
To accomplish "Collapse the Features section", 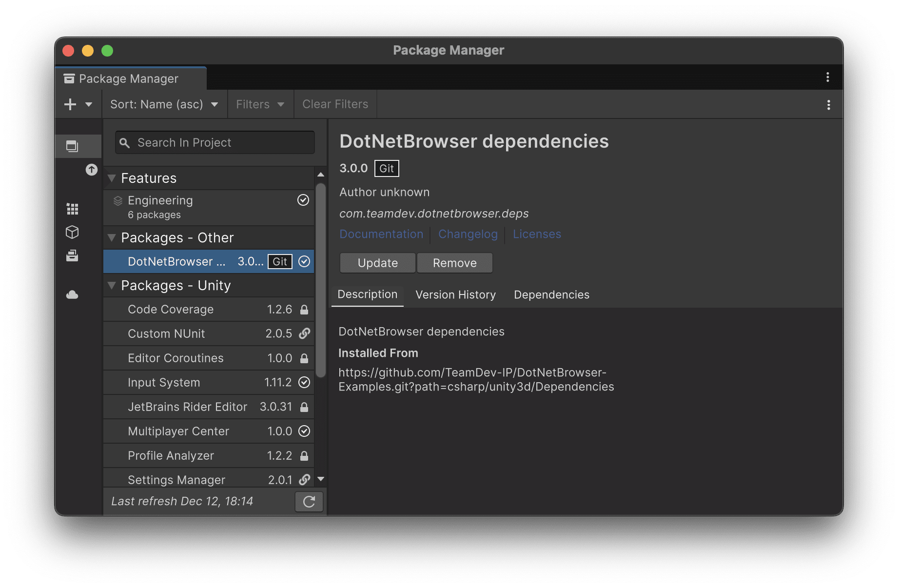I will (x=112, y=178).
